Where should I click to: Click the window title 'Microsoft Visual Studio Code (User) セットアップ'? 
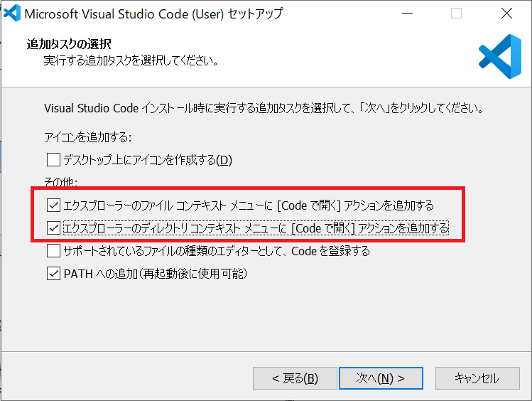point(153,14)
